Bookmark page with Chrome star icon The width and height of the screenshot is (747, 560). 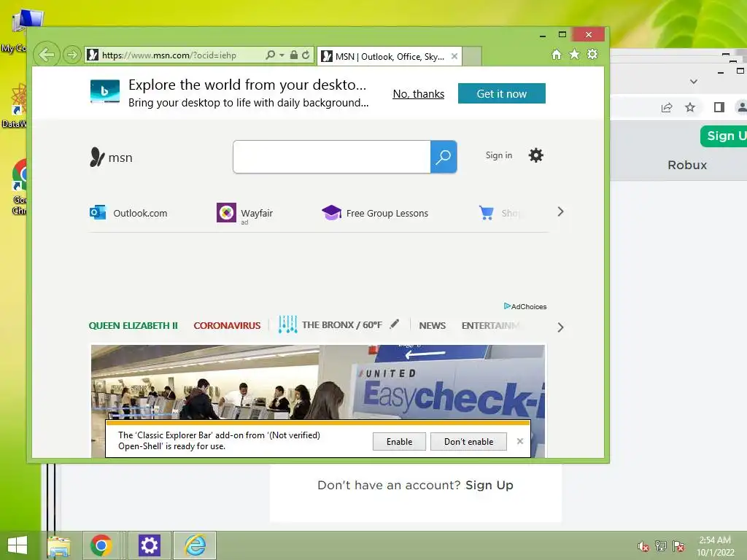(x=690, y=108)
